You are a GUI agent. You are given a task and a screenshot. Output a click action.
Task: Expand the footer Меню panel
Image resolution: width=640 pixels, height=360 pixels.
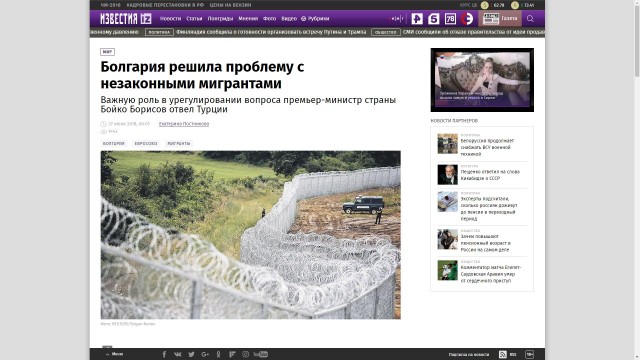point(115,354)
